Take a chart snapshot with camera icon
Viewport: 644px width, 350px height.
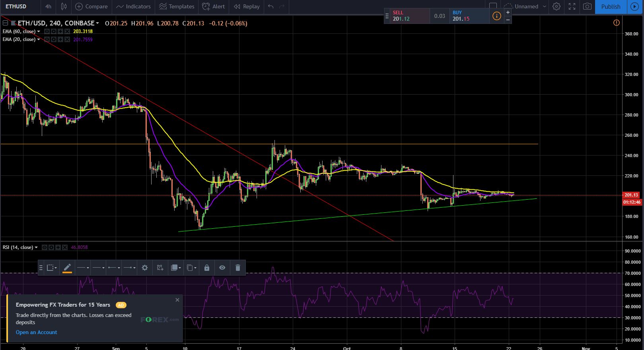pos(587,6)
